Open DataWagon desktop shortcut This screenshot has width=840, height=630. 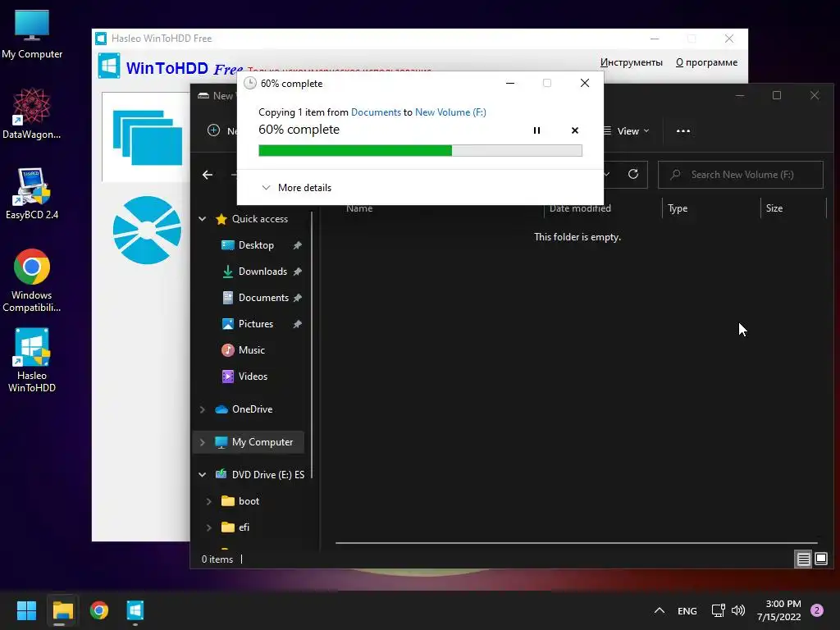pos(32,113)
